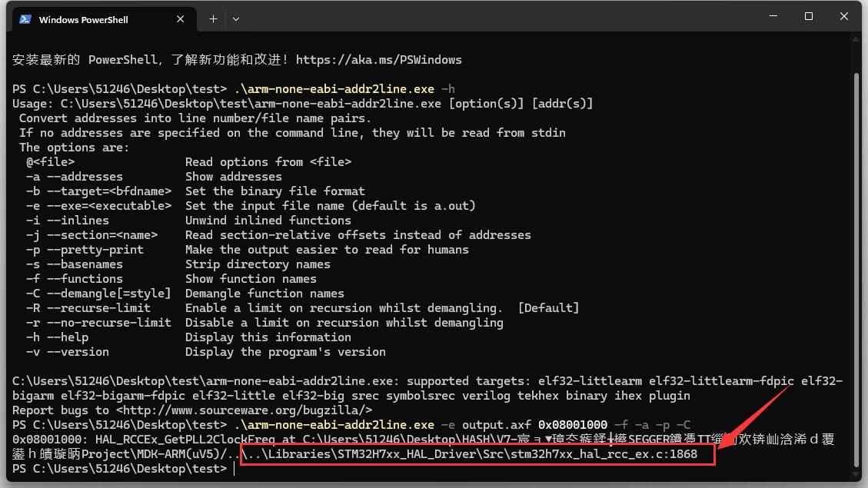
Task: Click the '-e --exe=<executable>' option text
Action: [x=98, y=206]
